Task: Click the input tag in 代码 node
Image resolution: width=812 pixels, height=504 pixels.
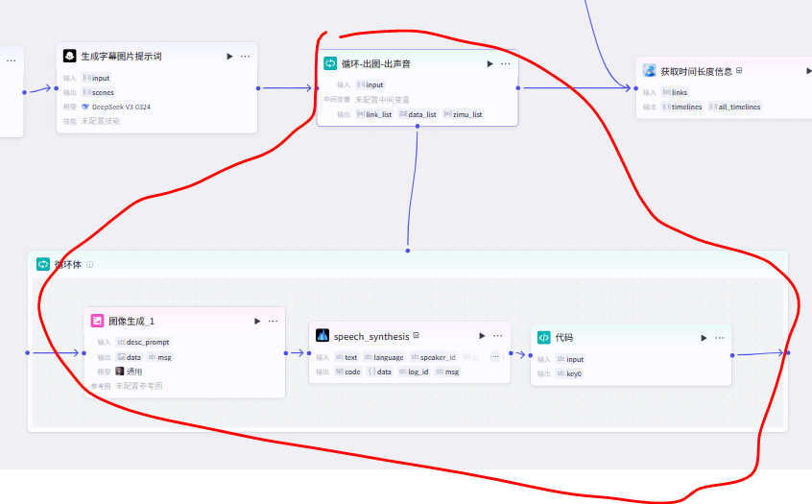Action: point(571,359)
